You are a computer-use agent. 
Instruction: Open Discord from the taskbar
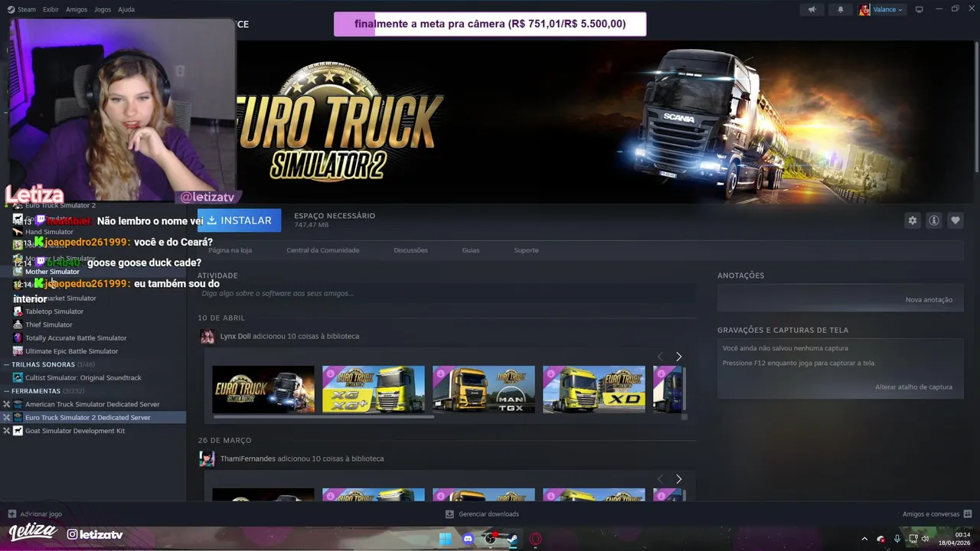[x=468, y=539]
